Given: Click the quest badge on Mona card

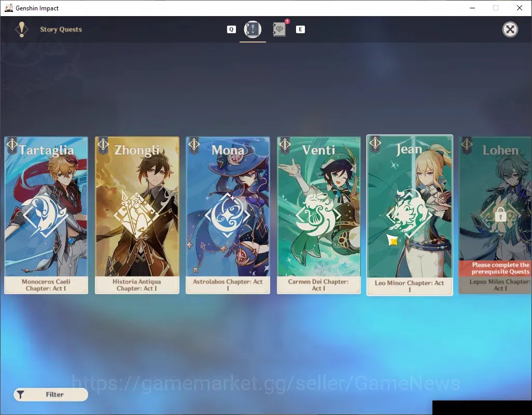Looking at the screenshot, I should [194, 145].
